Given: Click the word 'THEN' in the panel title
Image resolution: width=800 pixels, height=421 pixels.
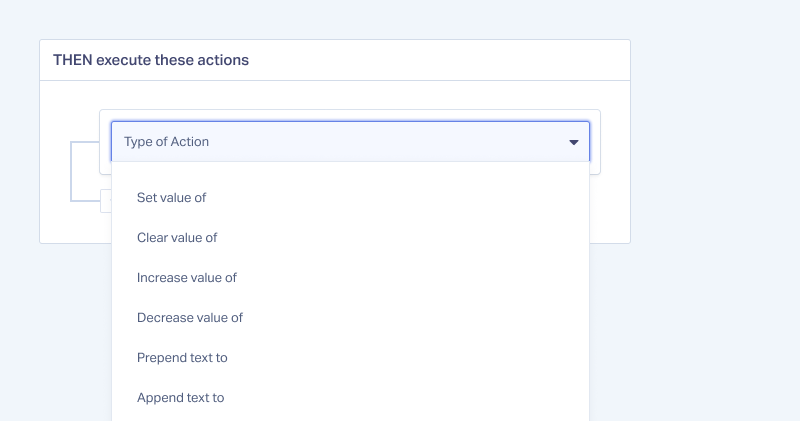Looking at the screenshot, I should [72, 60].
